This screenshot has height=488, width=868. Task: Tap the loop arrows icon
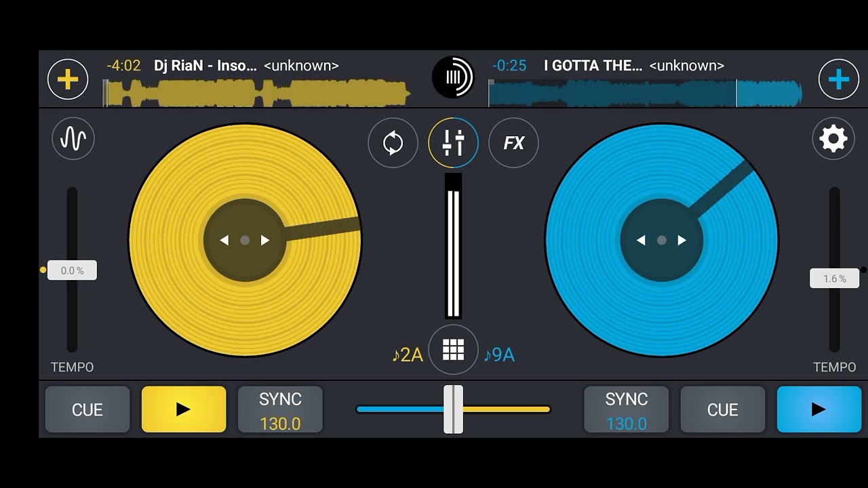click(x=393, y=143)
